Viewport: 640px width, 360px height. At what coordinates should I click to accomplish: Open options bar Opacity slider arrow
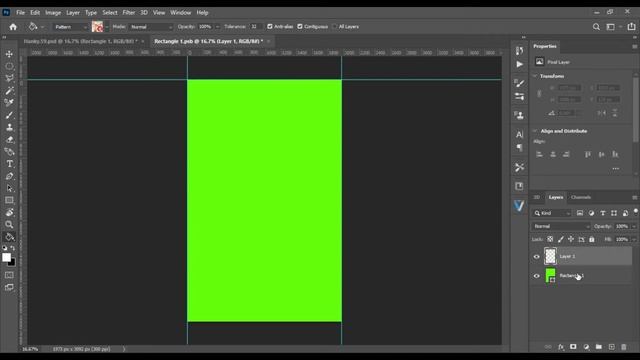click(218, 27)
